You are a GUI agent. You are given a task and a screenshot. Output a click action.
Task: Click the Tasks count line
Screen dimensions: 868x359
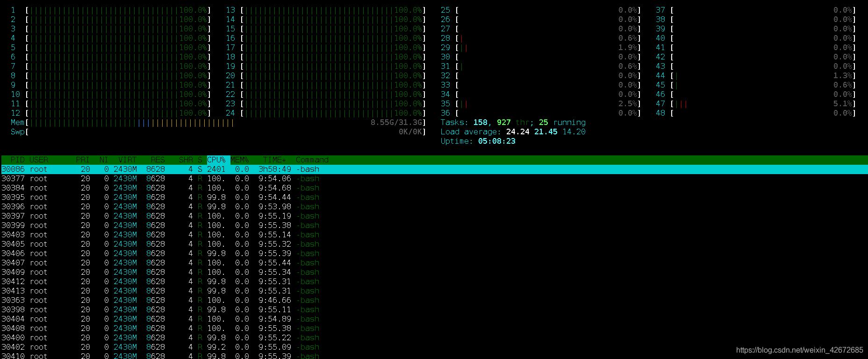tap(513, 123)
